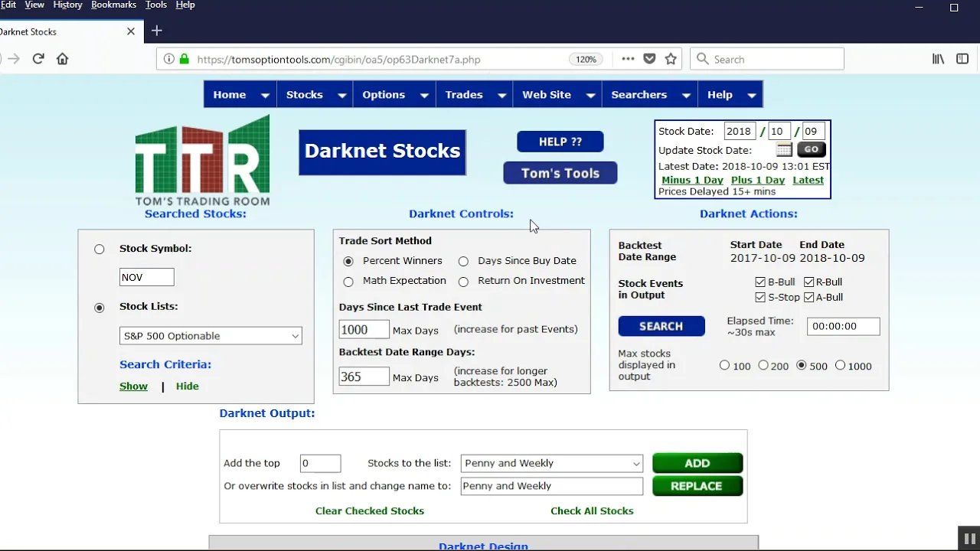Open the Options nav item
The image size is (980, 551).
(384, 95)
